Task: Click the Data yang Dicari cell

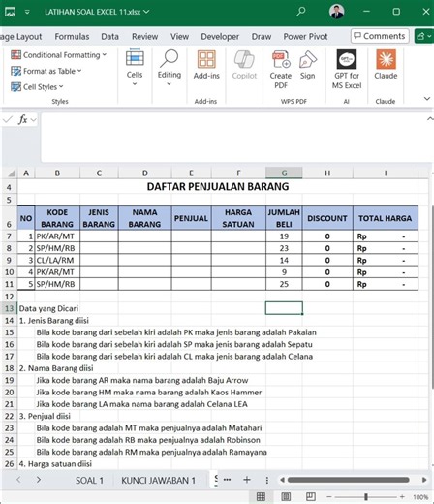Action: click(x=48, y=308)
